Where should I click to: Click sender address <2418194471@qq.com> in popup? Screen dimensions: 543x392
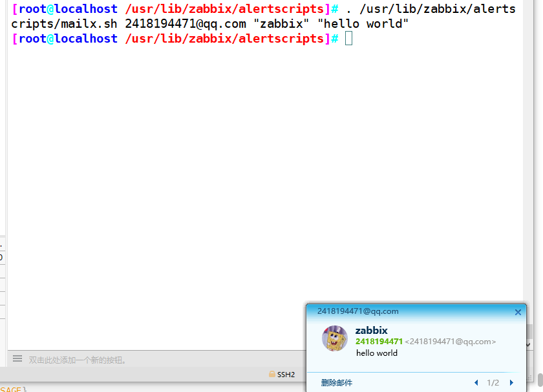pos(450,342)
